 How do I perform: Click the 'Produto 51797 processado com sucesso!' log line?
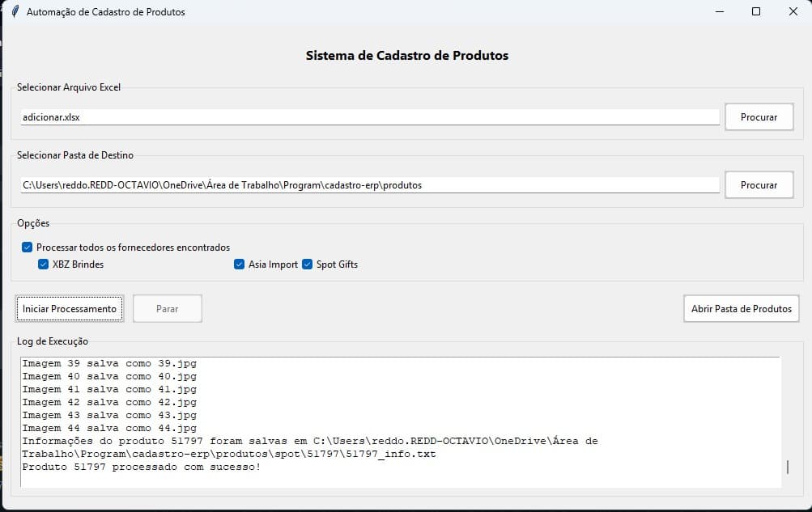142,467
